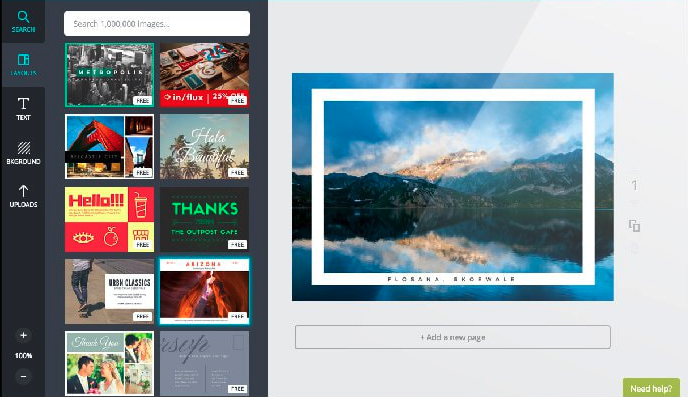Open the Search tab in sidebar
Screen dimensions: 688x397
(23, 21)
